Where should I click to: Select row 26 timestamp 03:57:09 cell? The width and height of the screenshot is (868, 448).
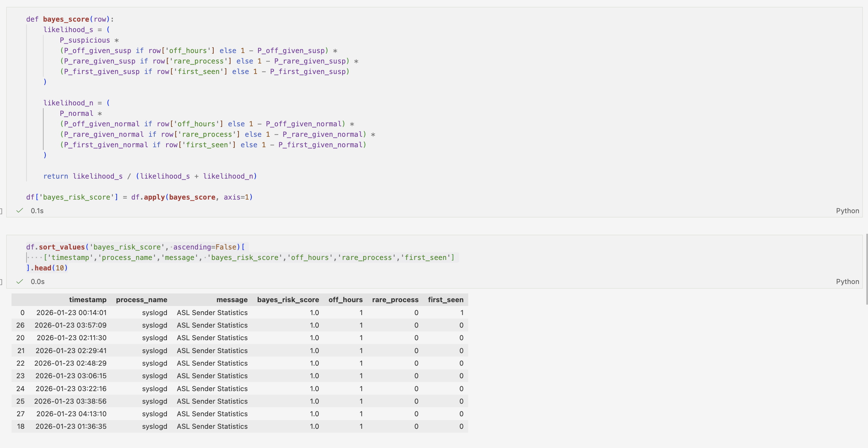pos(71,325)
